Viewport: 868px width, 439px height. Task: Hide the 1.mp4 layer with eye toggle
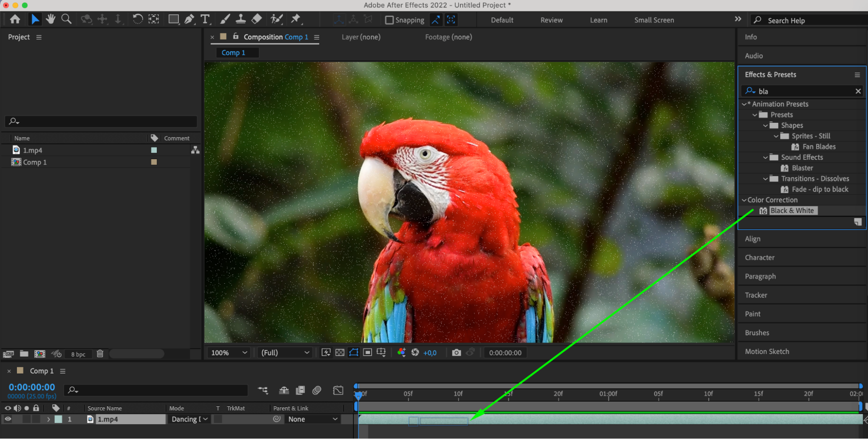click(8, 419)
